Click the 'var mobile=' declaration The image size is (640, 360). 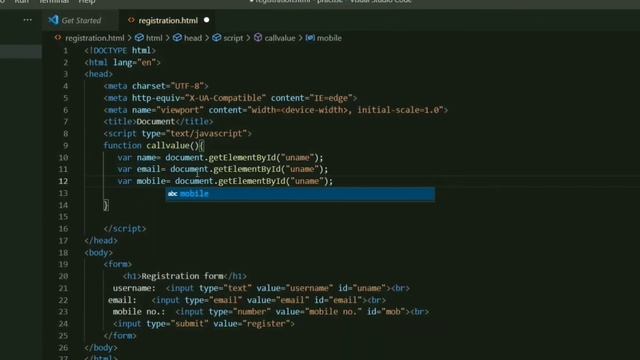coord(144,181)
